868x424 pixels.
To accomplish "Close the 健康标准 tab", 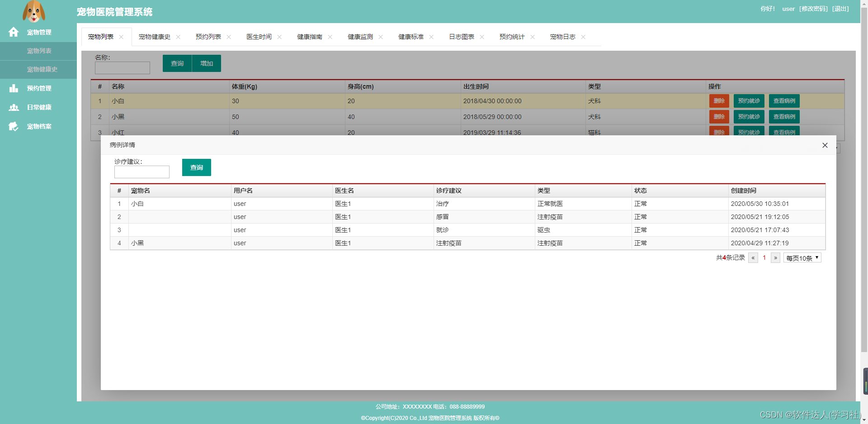I will pyautogui.click(x=431, y=37).
